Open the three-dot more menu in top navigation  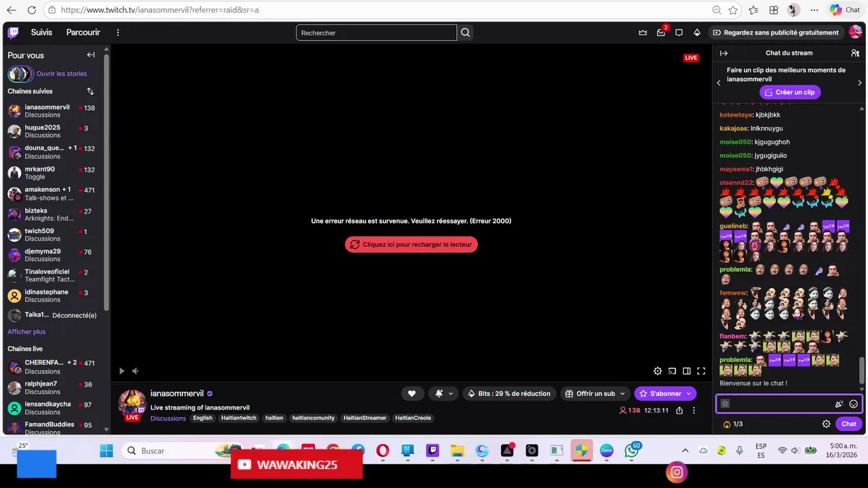pos(118,33)
